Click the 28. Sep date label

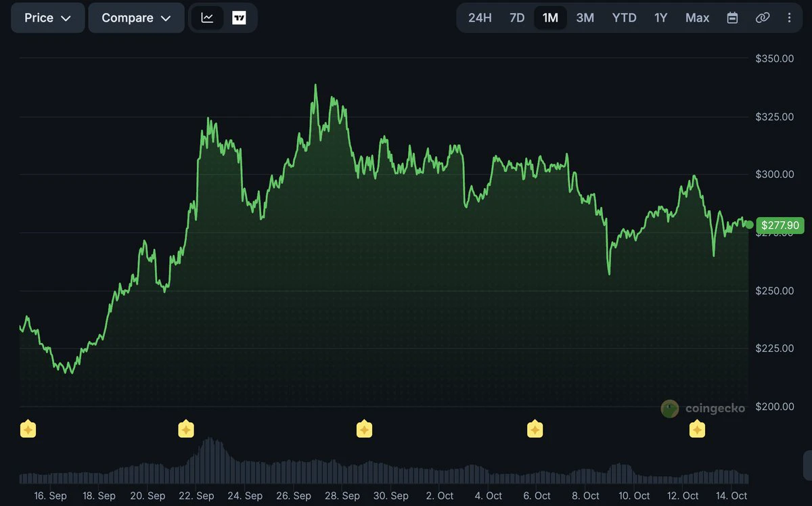(342, 496)
